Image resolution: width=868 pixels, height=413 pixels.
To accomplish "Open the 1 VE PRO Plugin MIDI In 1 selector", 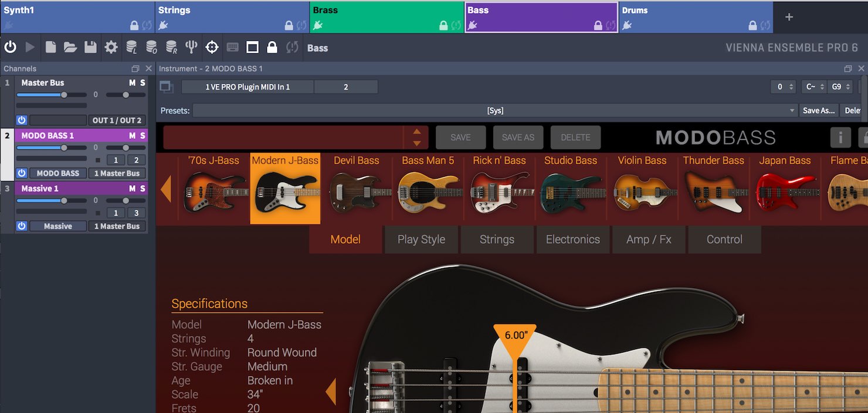I will coord(247,87).
